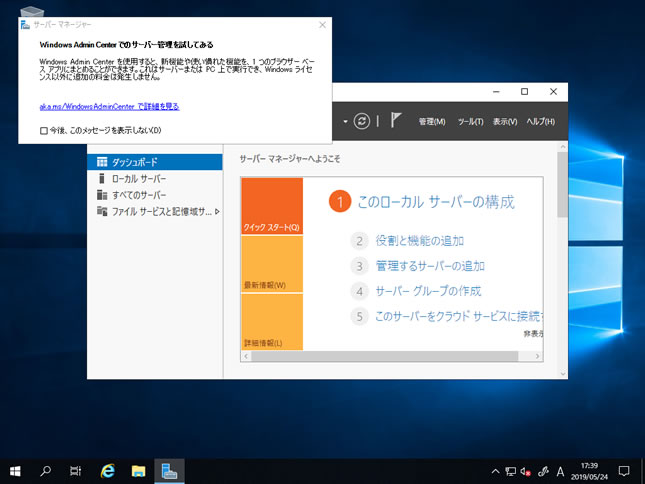Click the ダッシュボード grid icon
The height and width of the screenshot is (484, 645).
(x=102, y=162)
